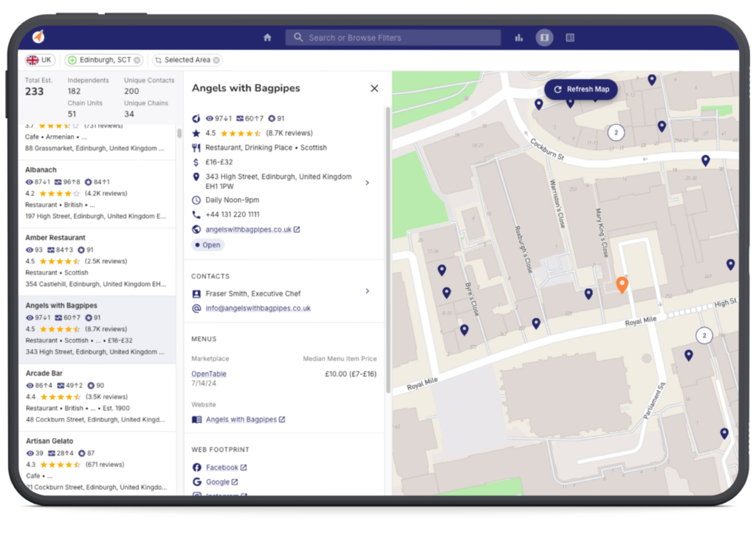Screen dimensions: 756x534
Task: Remove the Selected Area filter chip
Action: pos(217,61)
